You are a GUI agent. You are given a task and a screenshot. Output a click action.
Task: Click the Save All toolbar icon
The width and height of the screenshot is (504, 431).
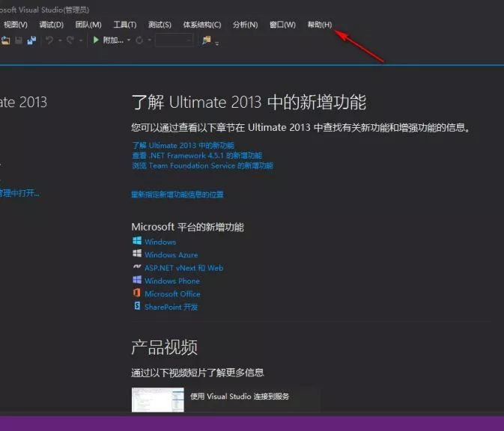pyautogui.click(x=31, y=40)
